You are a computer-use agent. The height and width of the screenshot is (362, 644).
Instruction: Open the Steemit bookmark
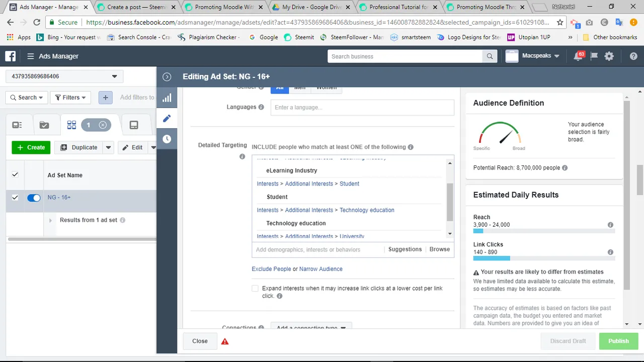tap(299, 37)
